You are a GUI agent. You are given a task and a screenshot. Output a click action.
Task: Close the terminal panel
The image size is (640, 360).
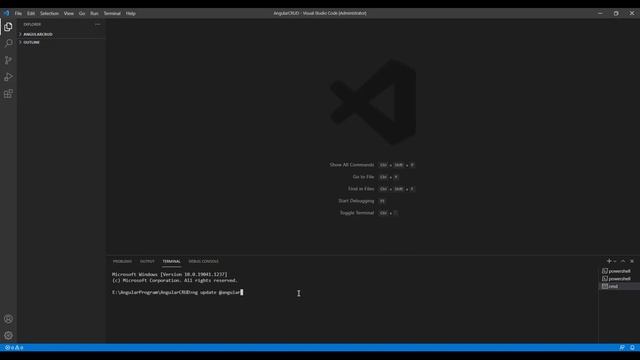[x=632, y=261]
